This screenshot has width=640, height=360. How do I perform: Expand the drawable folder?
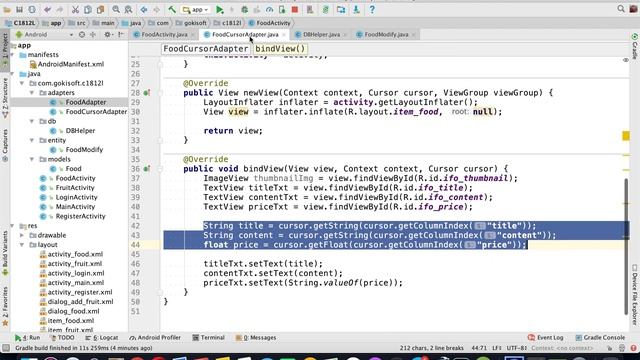(22, 235)
